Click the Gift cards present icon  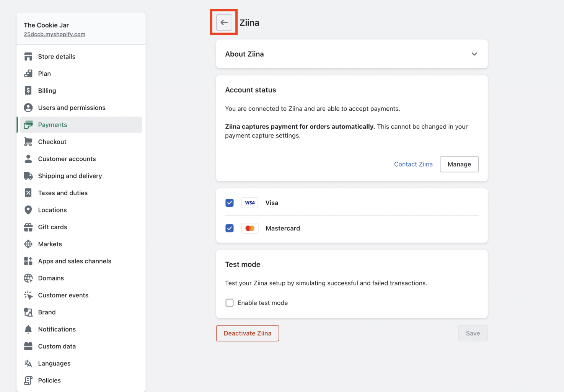click(x=28, y=227)
